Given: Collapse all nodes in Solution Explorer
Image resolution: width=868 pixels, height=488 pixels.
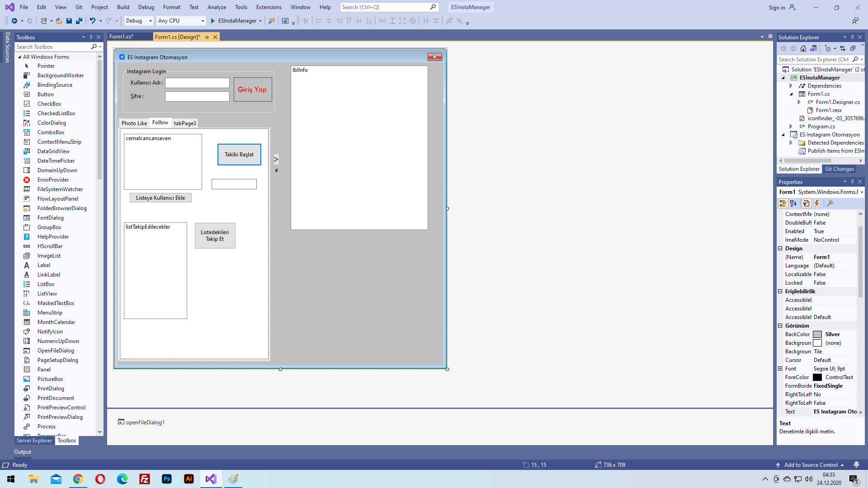Looking at the screenshot, I should [x=853, y=48].
